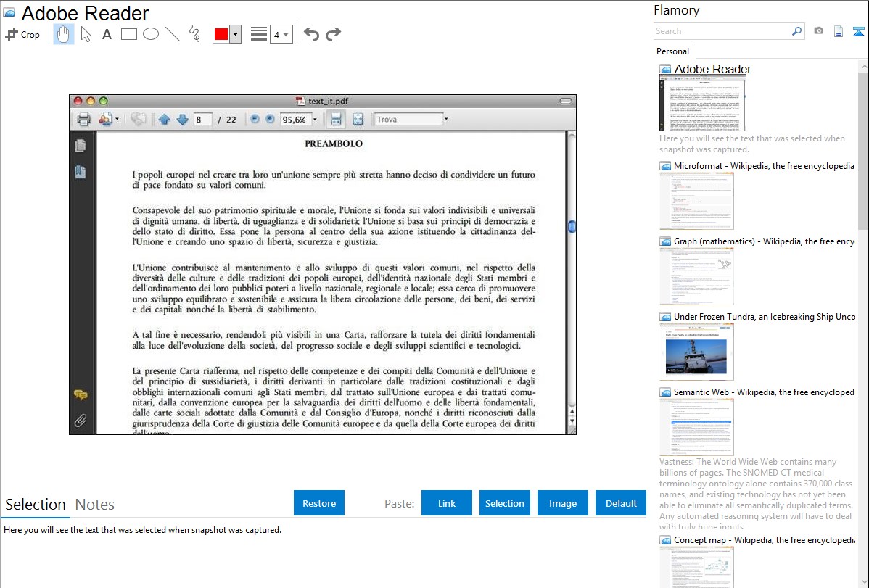Click the Image paste button
Screen dimensions: 869x588
(x=563, y=503)
